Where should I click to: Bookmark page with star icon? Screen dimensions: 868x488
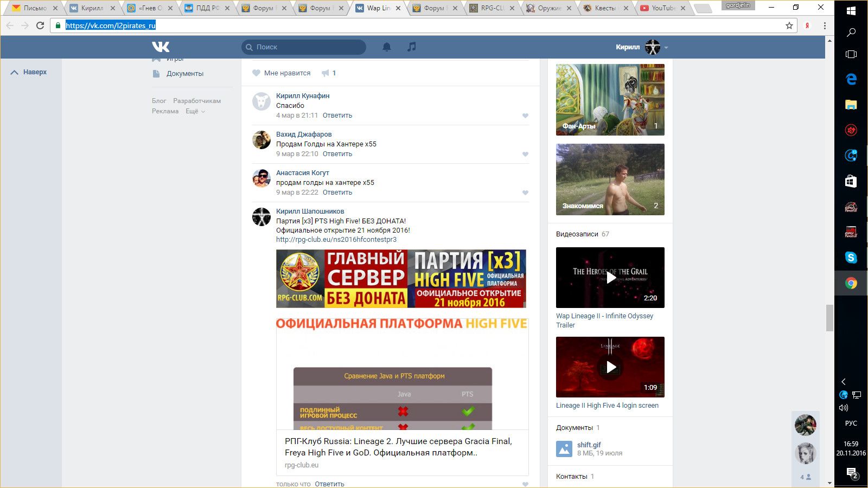[x=789, y=25]
